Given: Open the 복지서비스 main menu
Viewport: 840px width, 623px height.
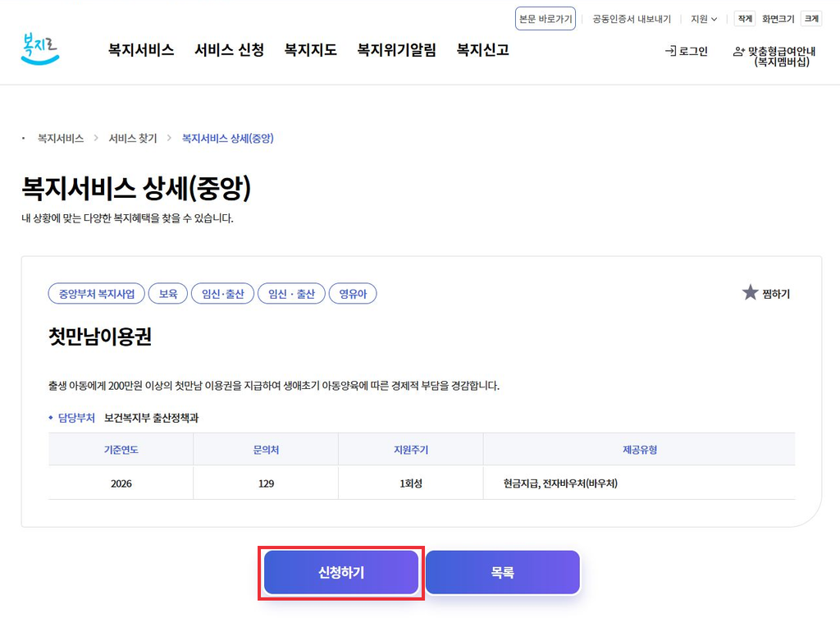Looking at the screenshot, I should coord(141,50).
